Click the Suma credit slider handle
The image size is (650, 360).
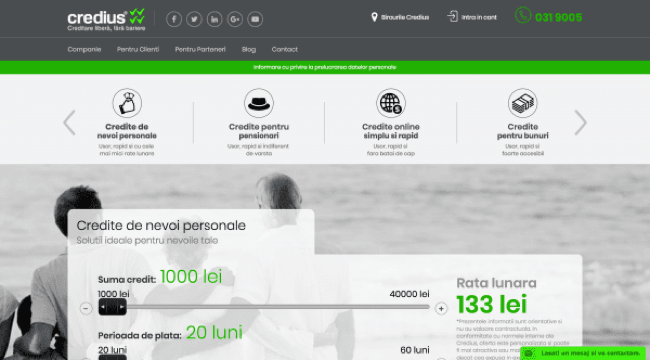coord(112,307)
